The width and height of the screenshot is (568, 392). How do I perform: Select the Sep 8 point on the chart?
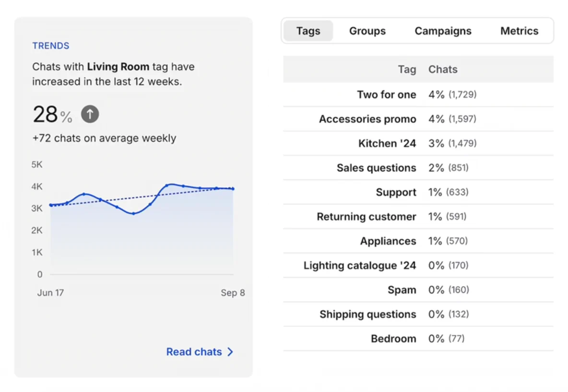[x=233, y=188]
